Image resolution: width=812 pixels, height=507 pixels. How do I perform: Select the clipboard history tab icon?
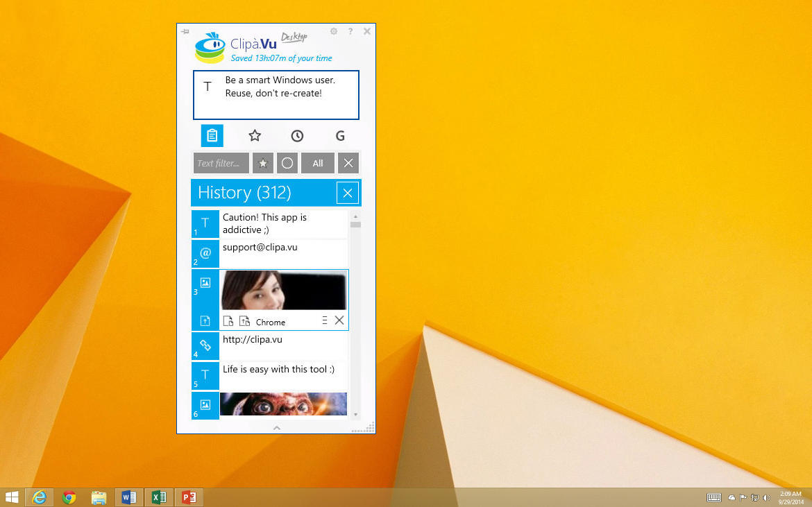(212, 135)
